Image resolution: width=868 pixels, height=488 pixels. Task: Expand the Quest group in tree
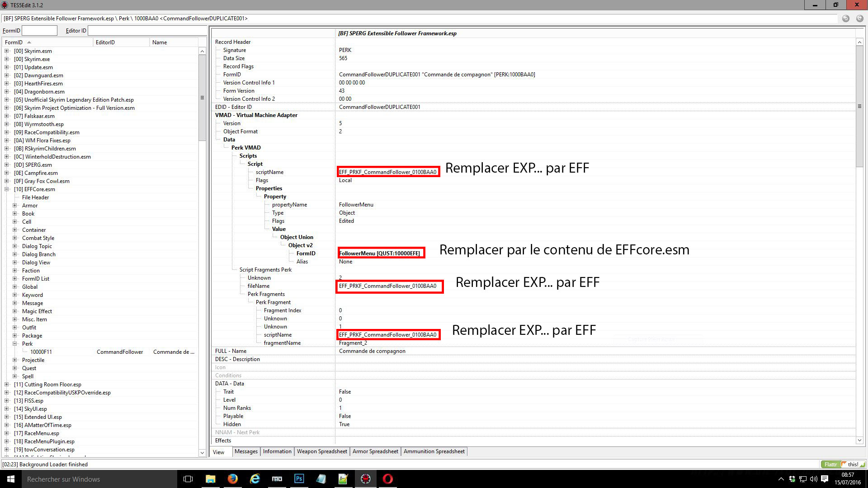(x=15, y=368)
